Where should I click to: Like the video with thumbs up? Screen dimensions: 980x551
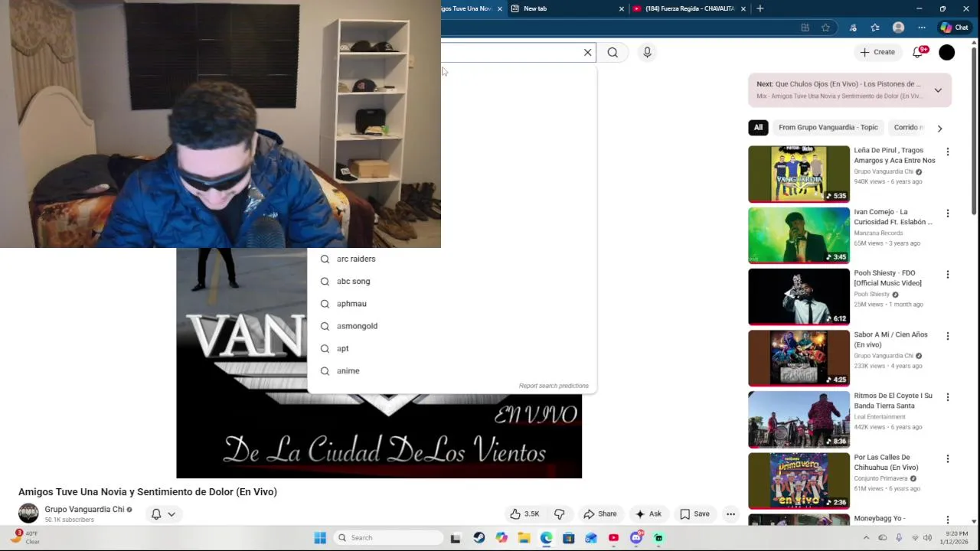click(525, 514)
